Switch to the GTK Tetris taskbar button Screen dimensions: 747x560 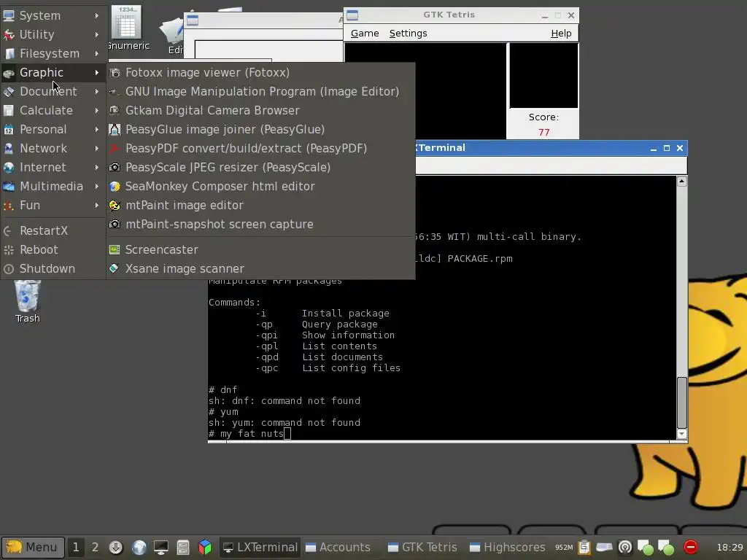pos(422,547)
